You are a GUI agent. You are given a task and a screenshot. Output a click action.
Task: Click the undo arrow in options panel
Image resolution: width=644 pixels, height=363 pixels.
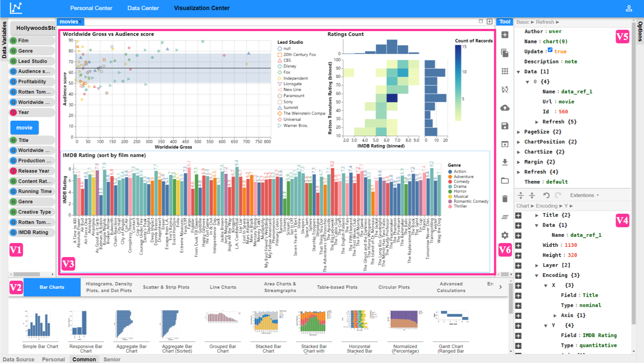[x=546, y=195]
